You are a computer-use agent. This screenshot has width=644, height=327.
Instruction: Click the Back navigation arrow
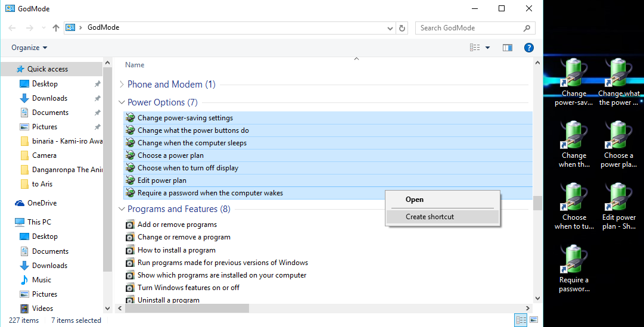[x=13, y=28]
